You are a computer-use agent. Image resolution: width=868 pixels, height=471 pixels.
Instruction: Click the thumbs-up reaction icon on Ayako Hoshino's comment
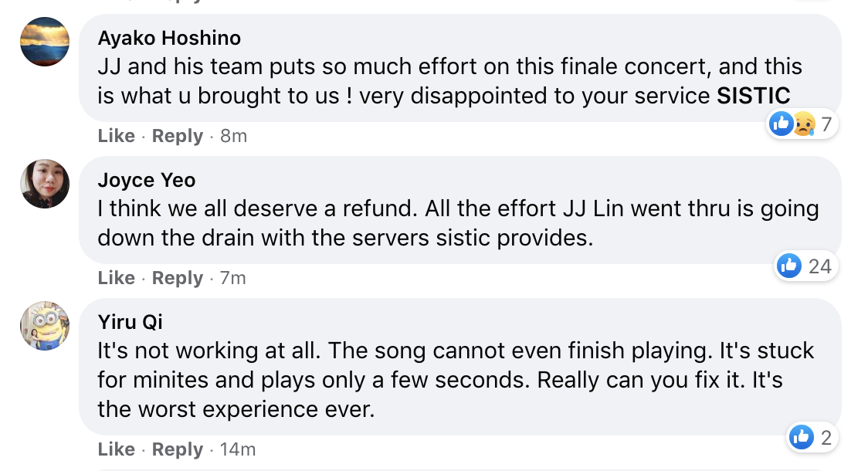click(781, 124)
